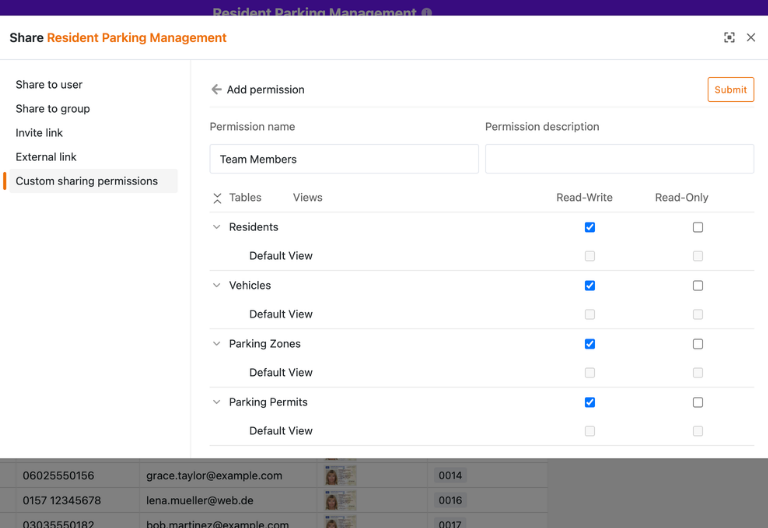Enable Read-Only for Parking Zones
Image resolution: width=768 pixels, height=528 pixels.
(x=698, y=344)
